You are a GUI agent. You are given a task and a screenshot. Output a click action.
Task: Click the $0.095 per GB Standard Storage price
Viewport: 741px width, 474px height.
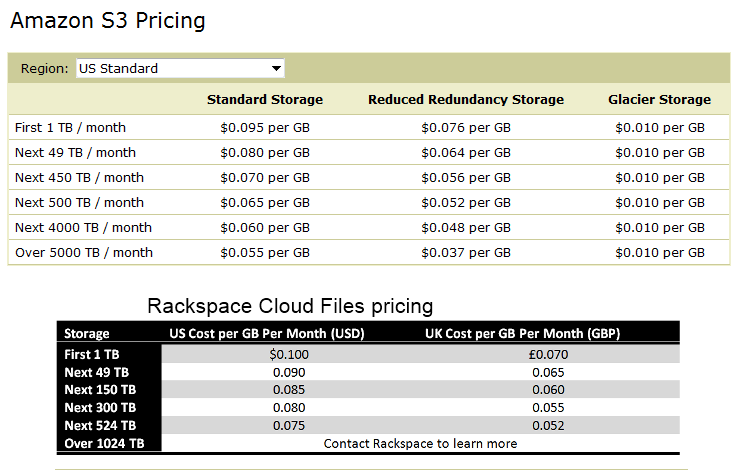click(x=265, y=128)
